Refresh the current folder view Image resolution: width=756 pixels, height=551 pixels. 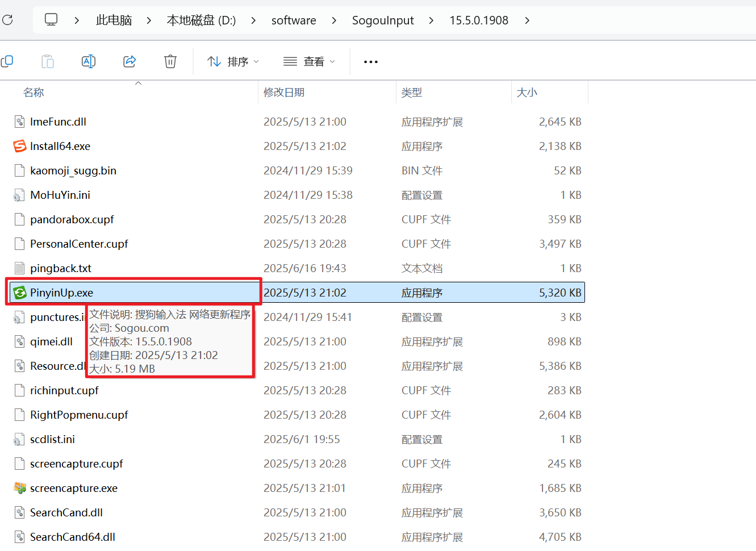(x=7, y=20)
